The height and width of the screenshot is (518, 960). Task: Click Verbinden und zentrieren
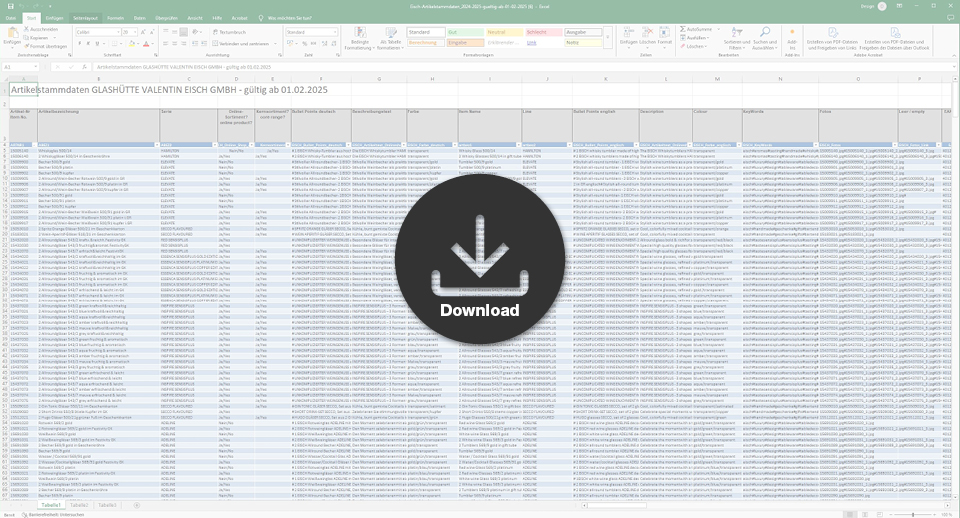(x=241, y=43)
